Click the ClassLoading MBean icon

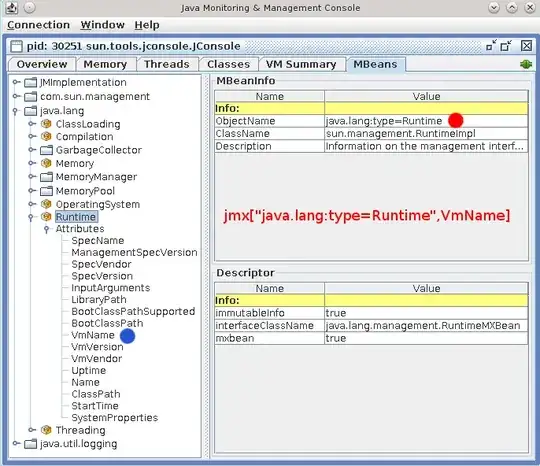46,124
